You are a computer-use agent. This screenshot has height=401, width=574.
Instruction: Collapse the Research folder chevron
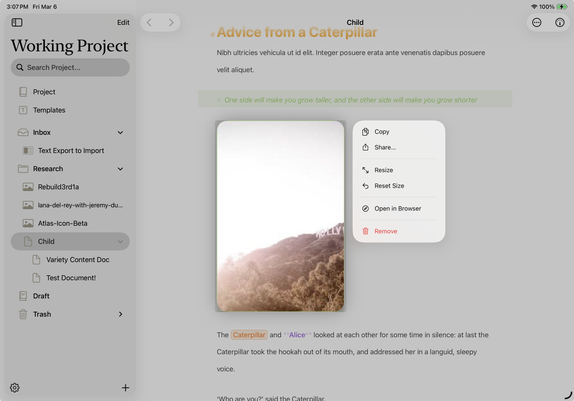pyautogui.click(x=120, y=169)
